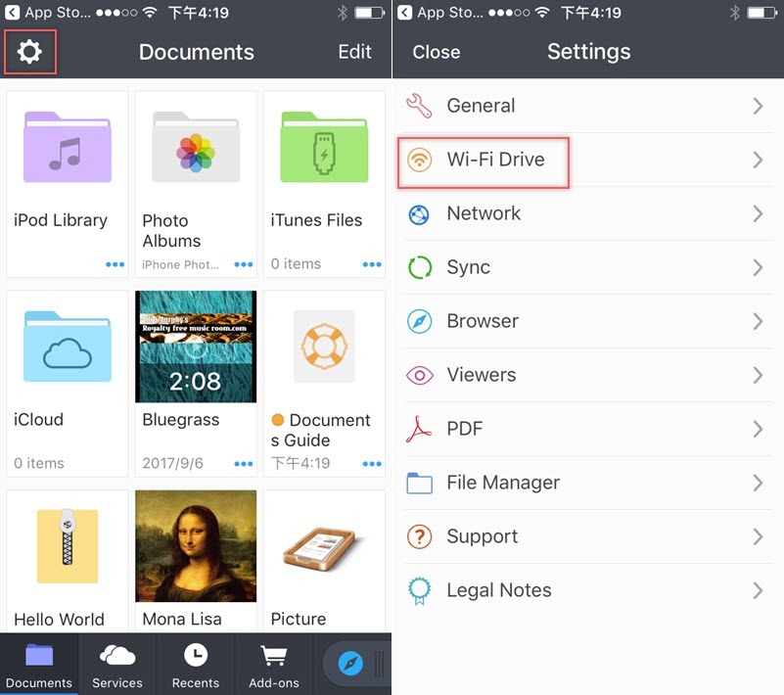
Task: Tap the Mona Lisa file name
Action: [x=182, y=620]
